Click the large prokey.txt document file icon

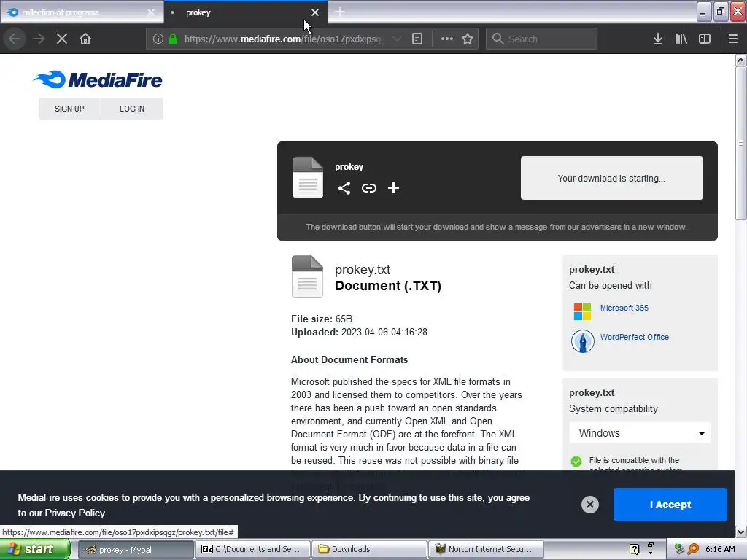307,276
